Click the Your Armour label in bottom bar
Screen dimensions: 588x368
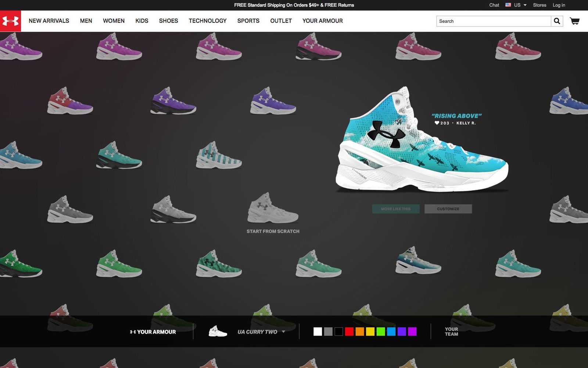click(x=153, y=332)
